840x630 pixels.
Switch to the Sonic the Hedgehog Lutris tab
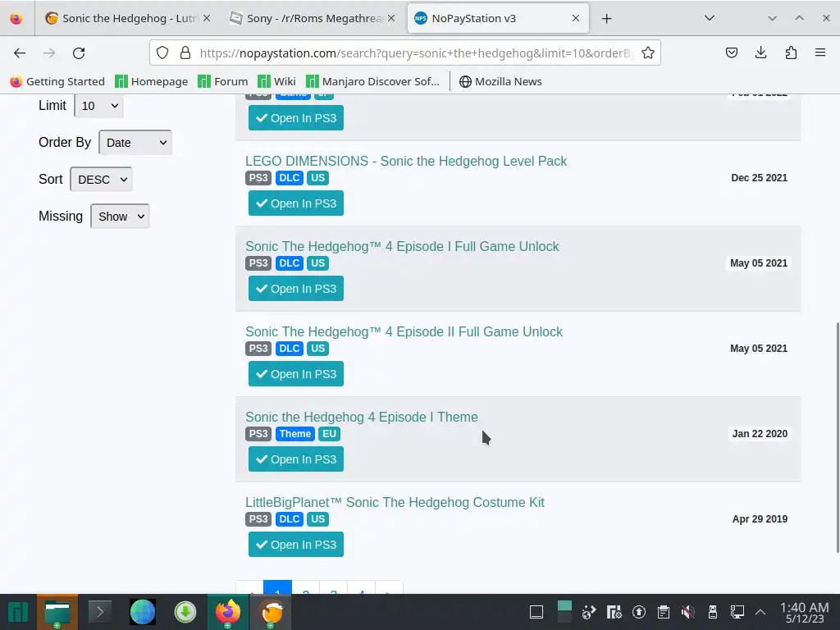127,18
